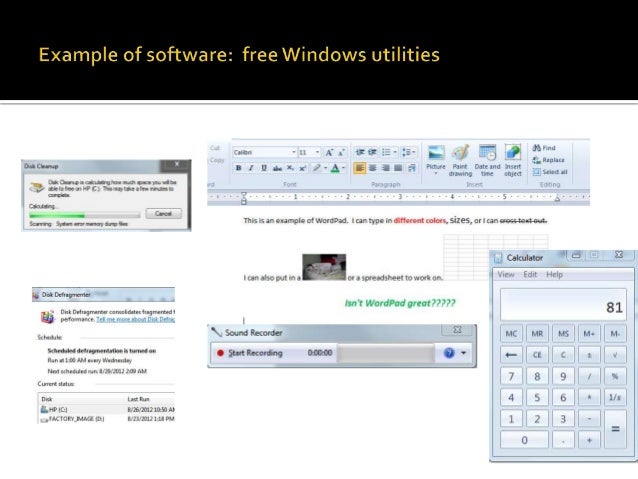Screen dimensions: 638x479
Task: Apply subscript formatting in WordPad
Action: coord(290,168)
